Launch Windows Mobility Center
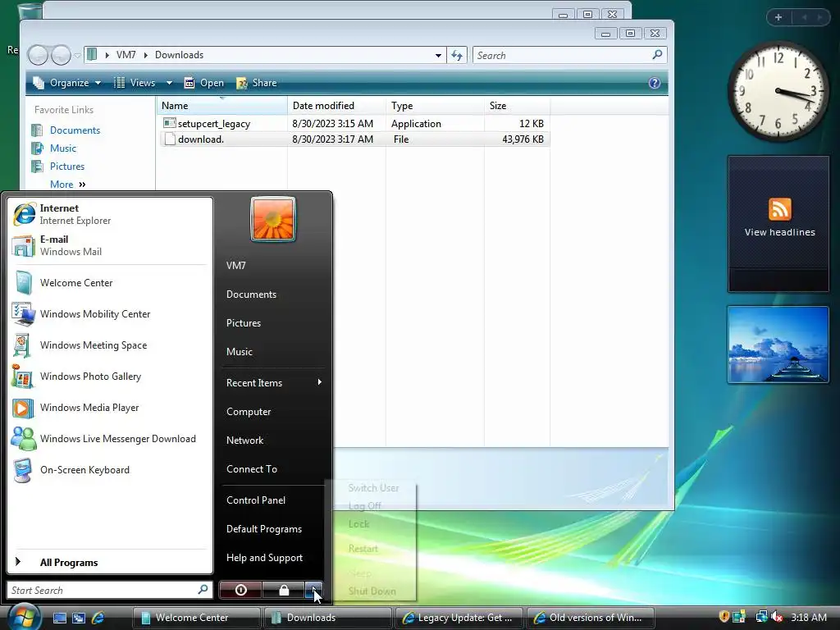Screen dimensions: 840x630 (110, 314)
